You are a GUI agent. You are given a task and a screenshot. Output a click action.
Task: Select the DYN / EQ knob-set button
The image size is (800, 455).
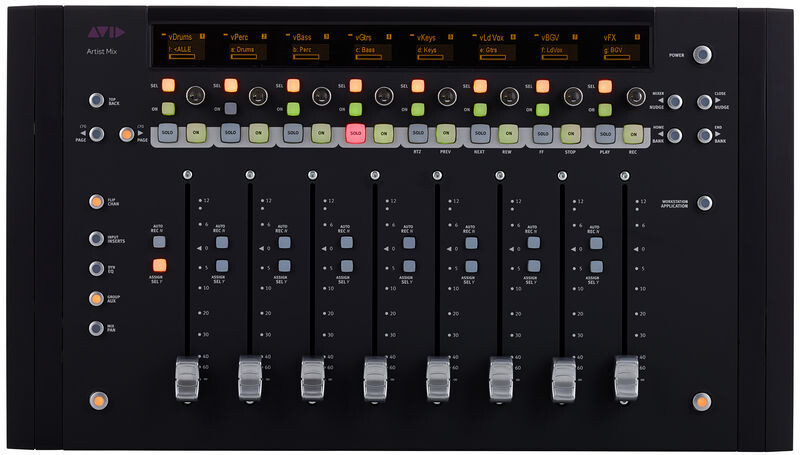(96, 268)
